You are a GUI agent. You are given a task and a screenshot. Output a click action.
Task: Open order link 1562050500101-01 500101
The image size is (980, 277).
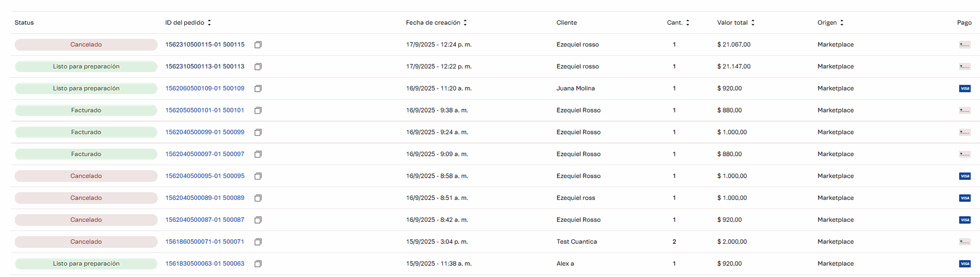pyautogui.click(x=205, y=110)
